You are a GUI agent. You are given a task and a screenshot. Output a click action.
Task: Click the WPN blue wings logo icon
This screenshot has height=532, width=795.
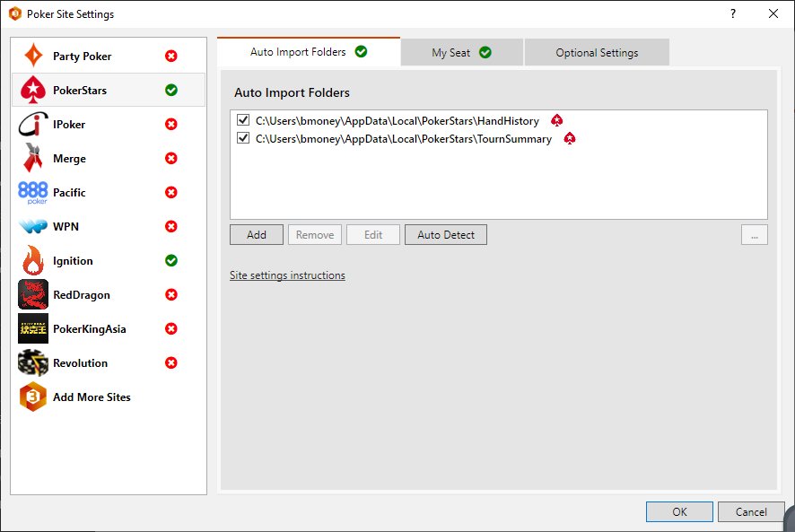tap(33, 226)
